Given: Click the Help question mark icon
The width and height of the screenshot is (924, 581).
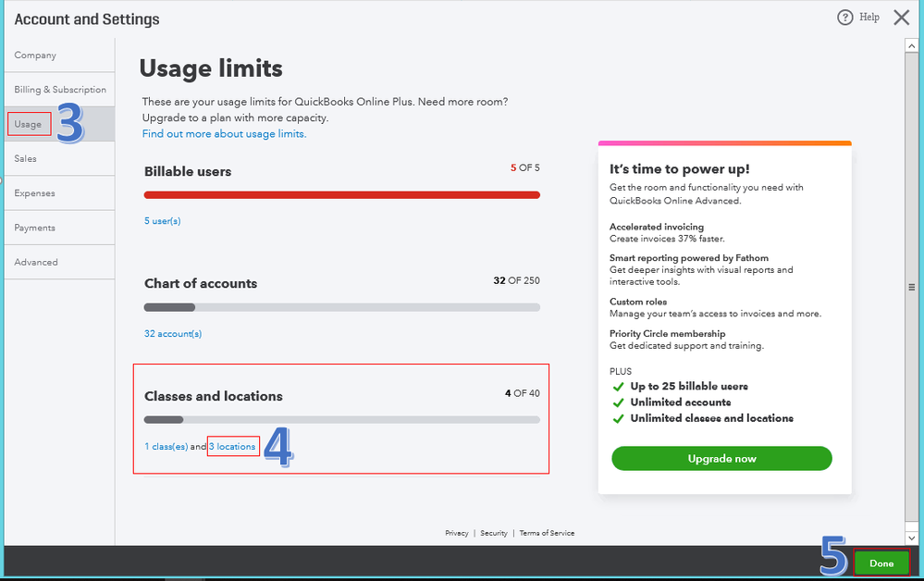Looking at the screenshot, I should [x=844, y=18].
